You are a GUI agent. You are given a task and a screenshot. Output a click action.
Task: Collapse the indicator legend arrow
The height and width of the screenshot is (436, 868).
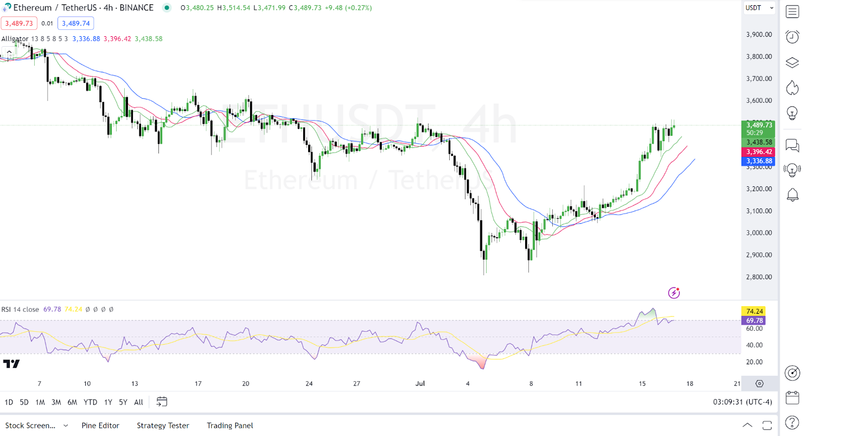coord(9,52)
